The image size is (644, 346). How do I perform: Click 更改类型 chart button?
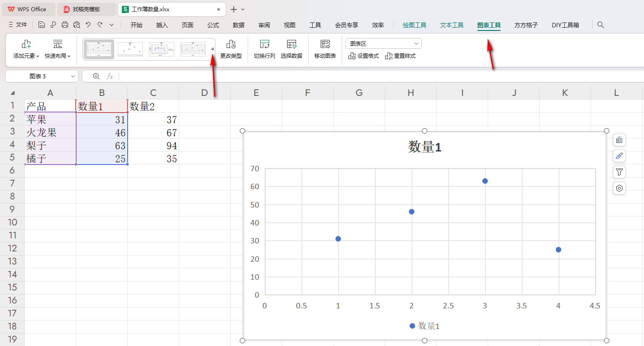[x=231, y=49]
